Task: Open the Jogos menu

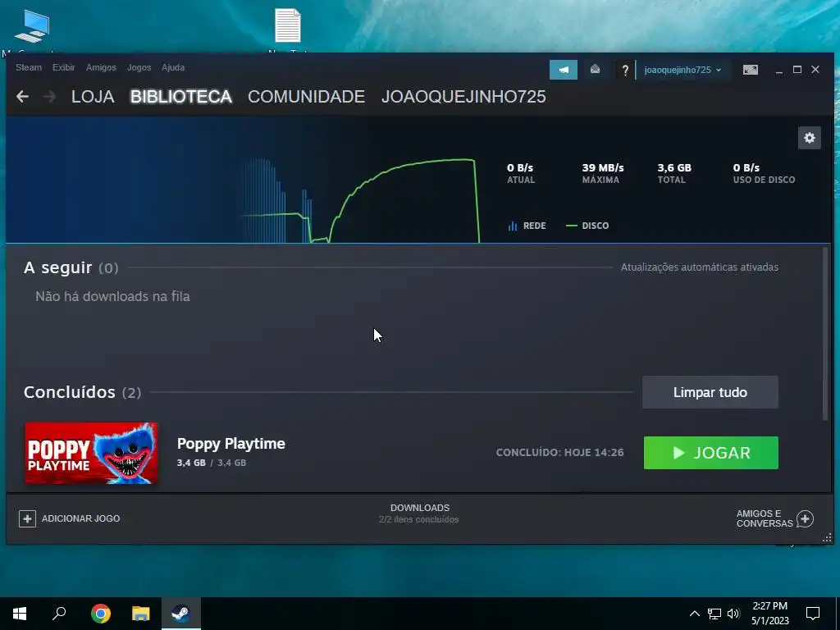Action: pos(139,67)
